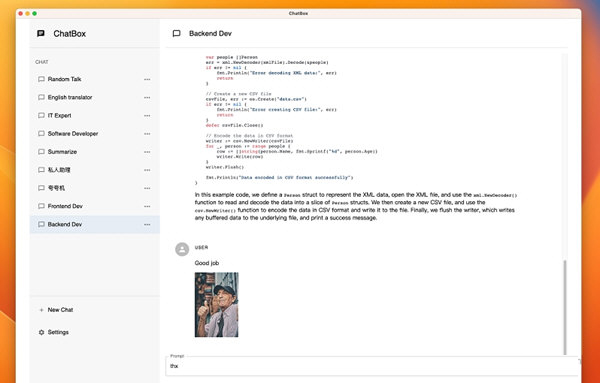The height and width of the screenshot is (383, 600).
Task: Click the chat message vertical scrollbar
Action: click(x=565, y=307)
